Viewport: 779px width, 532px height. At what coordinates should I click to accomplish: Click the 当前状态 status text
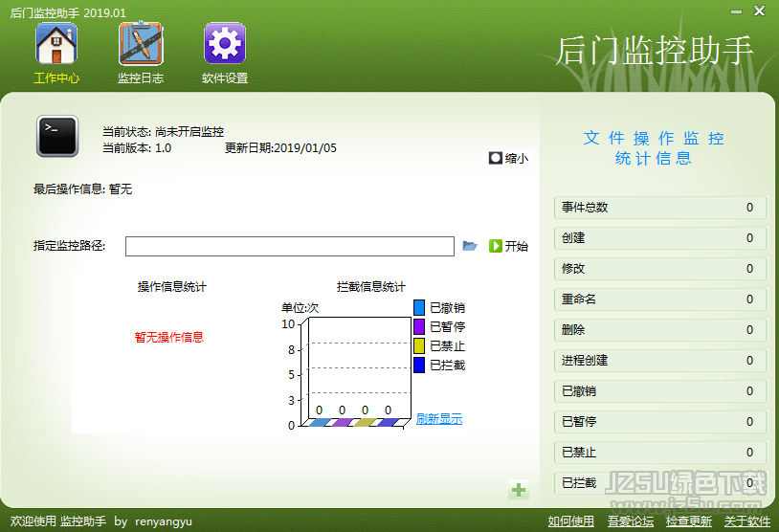[x=163, y=132]
